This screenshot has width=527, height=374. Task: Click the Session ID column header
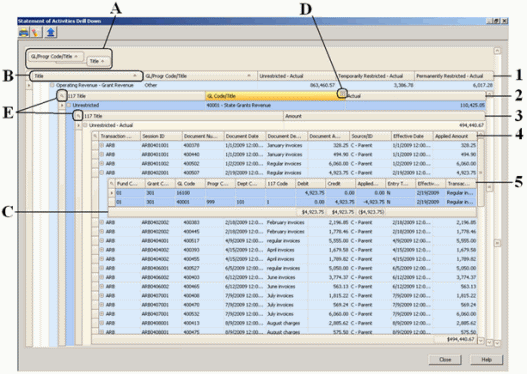tap(161, 136)
